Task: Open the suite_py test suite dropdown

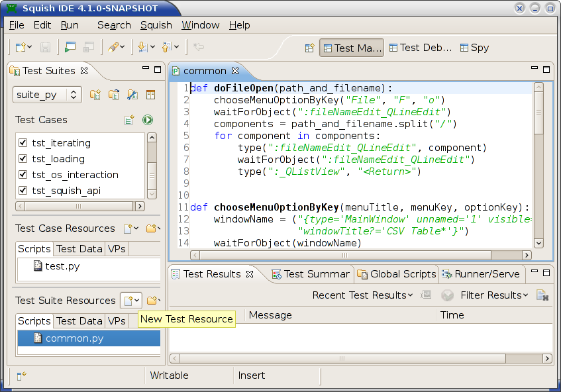Action: coord(47,95)
